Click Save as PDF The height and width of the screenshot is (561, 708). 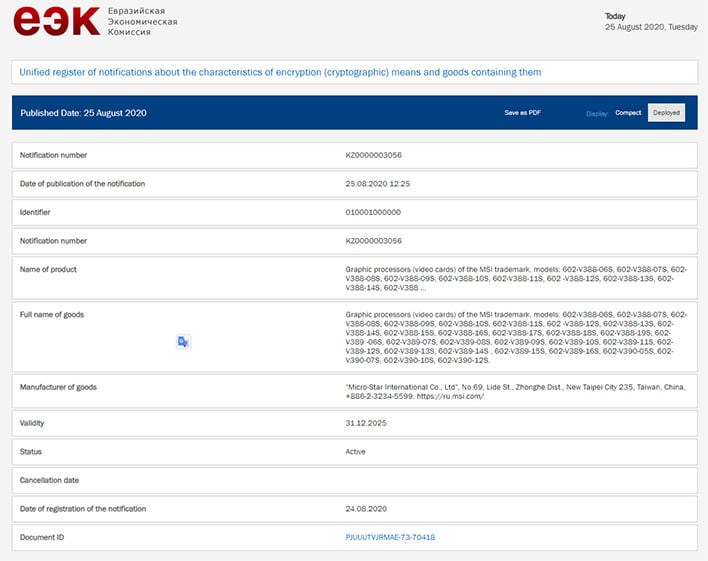[522, 112]
